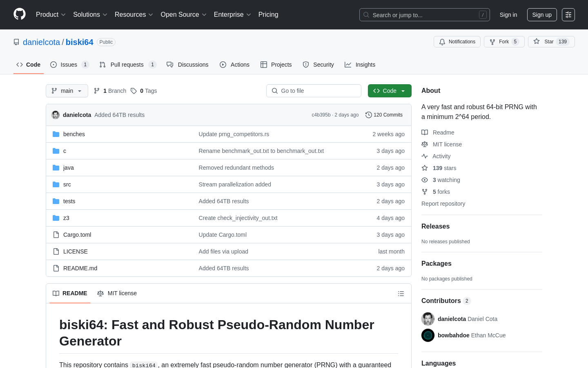This screenshot has width=588, height=368.
Task: Click the eye icon beside watching
Action: pyautogui.click(x=425, y=180)
